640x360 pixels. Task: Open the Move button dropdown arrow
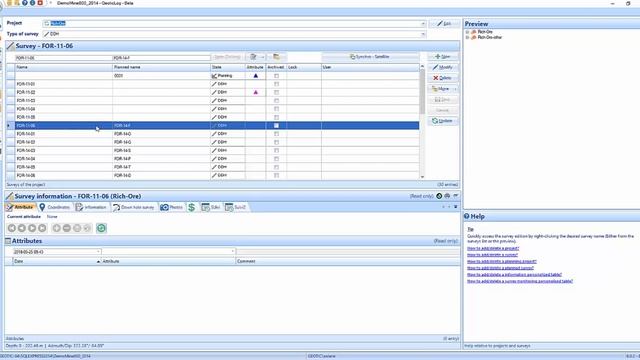(455, 89)
